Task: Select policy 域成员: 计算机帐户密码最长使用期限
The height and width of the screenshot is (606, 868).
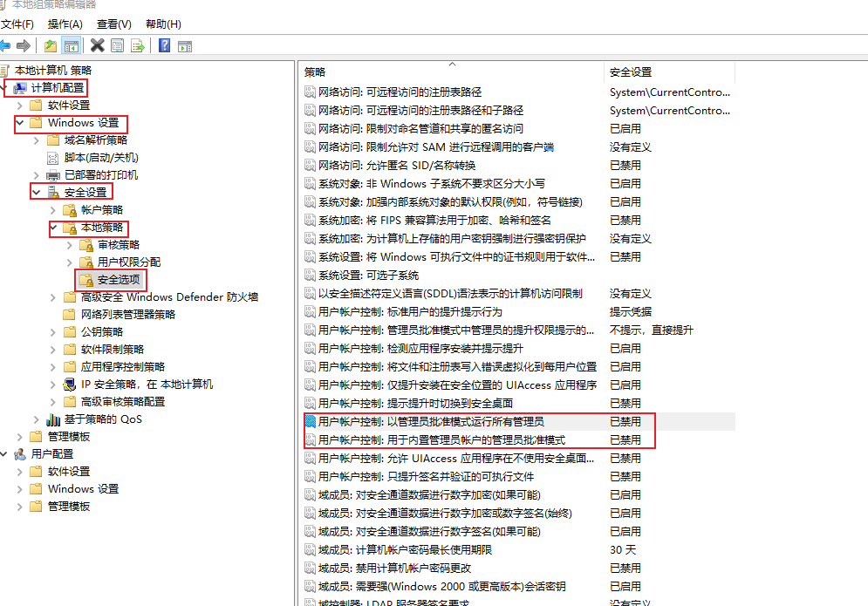Action: (x=406, y=550)
